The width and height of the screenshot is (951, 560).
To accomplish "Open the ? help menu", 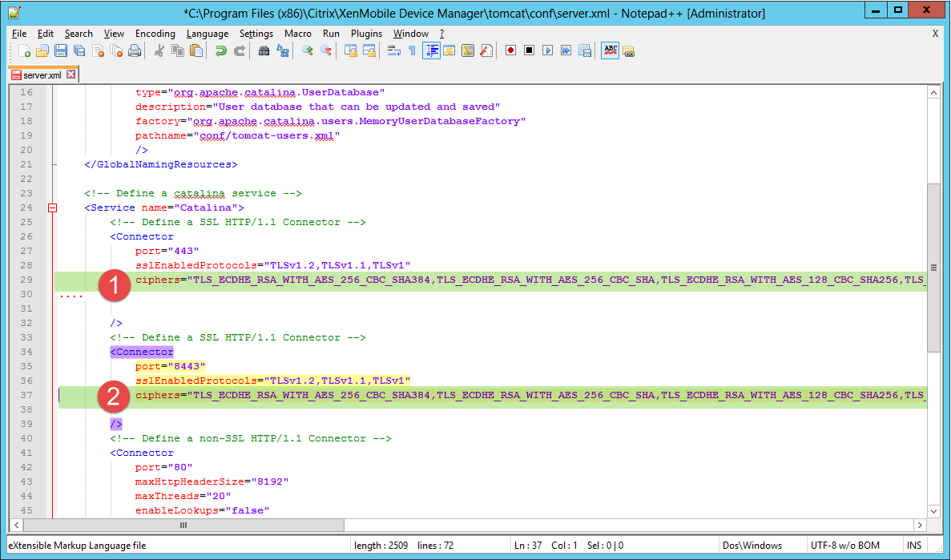I will [x=441, y=34].
